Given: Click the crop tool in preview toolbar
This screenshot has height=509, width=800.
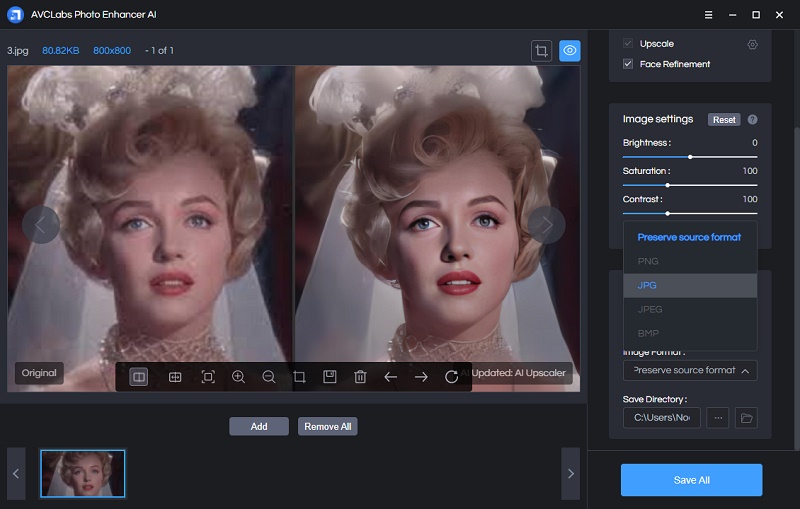Looking at the screenshot, I should 299,377.
